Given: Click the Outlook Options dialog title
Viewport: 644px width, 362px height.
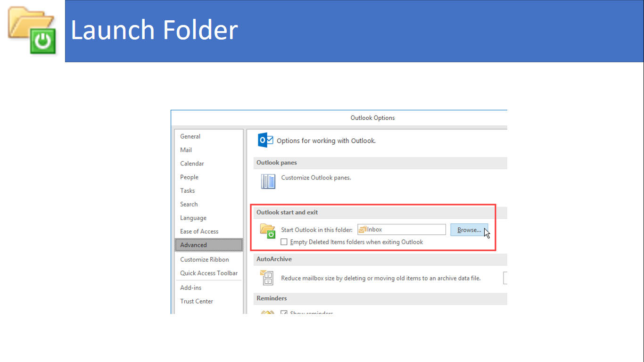Looking at the screenshot, I should (372, 118).
